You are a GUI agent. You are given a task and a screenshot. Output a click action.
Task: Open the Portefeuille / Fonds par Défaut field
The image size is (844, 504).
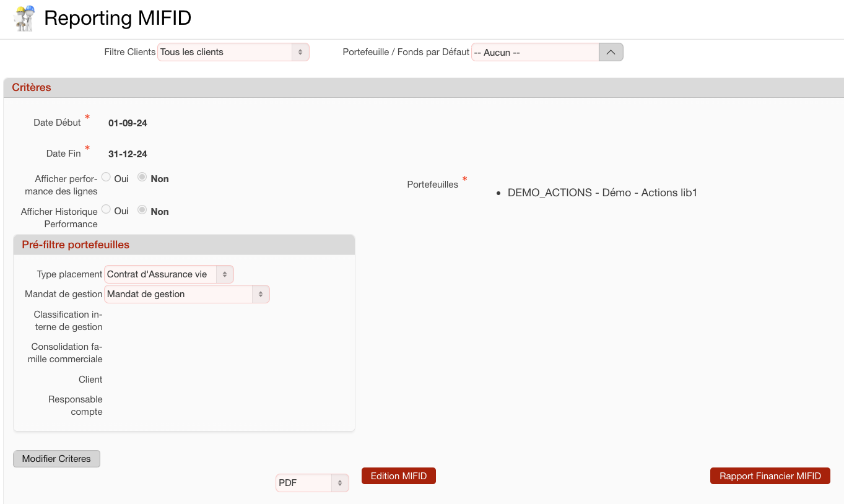tap(535, 53)
